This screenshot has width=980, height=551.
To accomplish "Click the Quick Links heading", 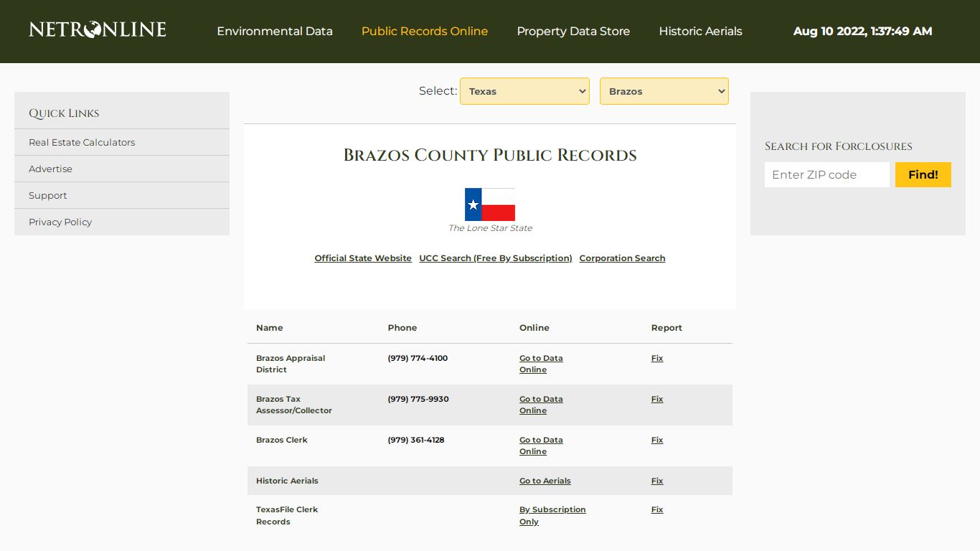I will 64,113.
